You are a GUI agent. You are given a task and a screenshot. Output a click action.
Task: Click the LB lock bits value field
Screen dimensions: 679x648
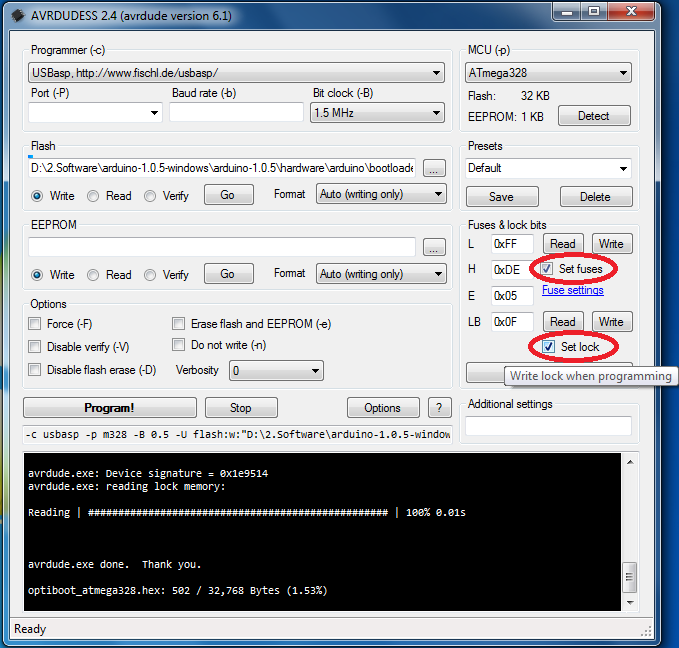pos(512,322)
